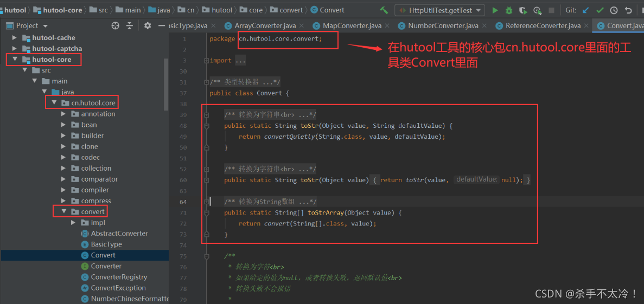Screen dimensions: 644x304
Task: Click the convertQuietly call on line 49
Action: coord(289,136)
